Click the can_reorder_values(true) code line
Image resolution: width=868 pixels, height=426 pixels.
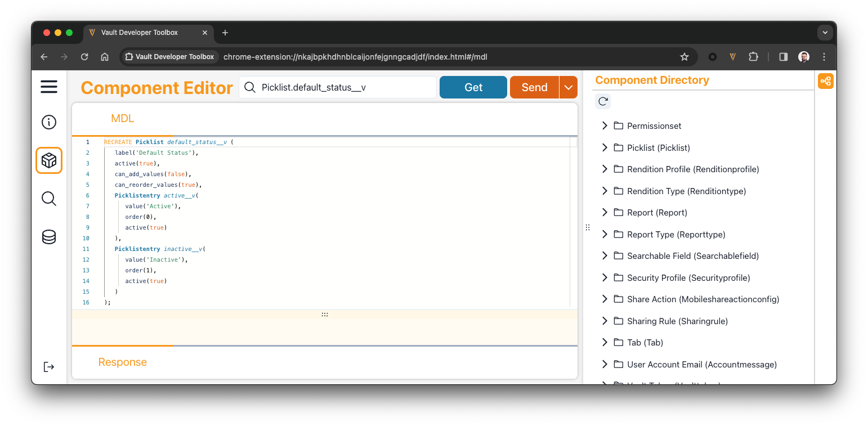158,185
